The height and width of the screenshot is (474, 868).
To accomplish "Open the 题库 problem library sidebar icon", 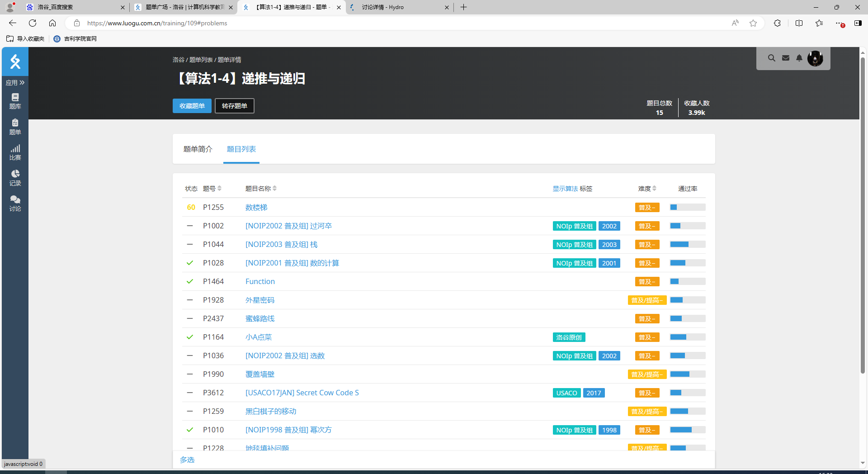I will tap(15, 101).
